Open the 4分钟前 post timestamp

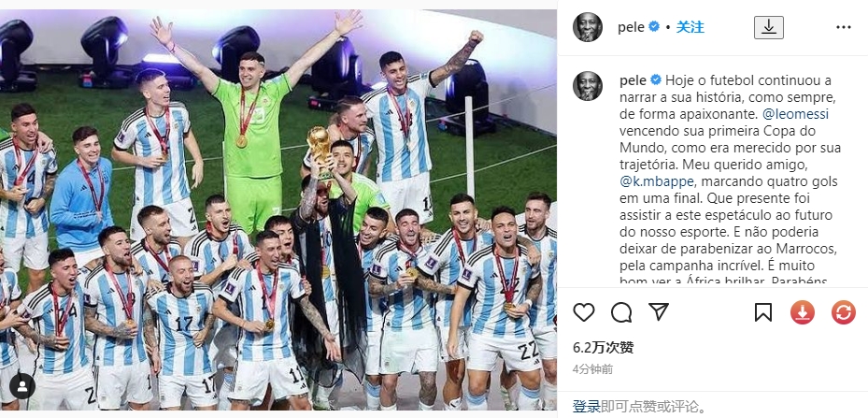pyautogui.click(x=593, y=369)
